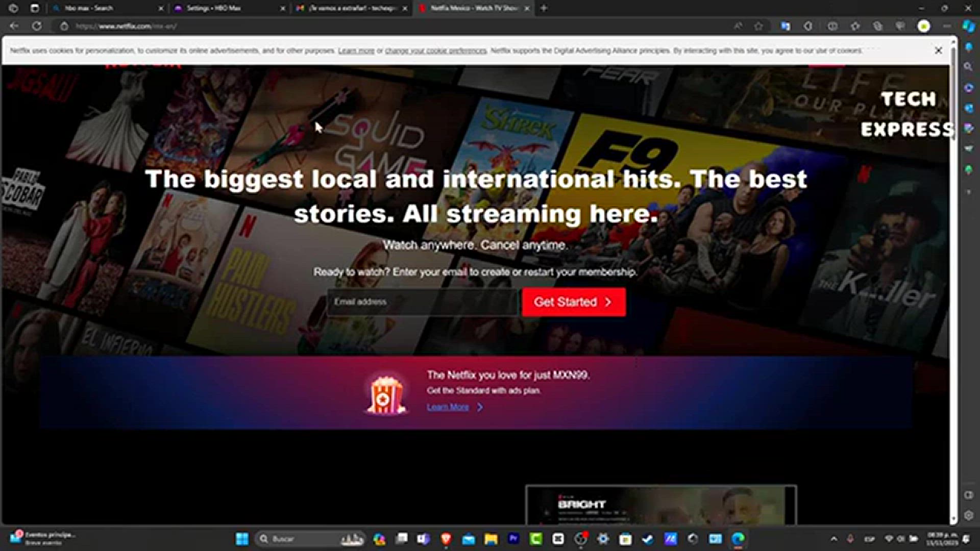
Task: Open the Windows Start menu
Action: (x=242, y=539)
